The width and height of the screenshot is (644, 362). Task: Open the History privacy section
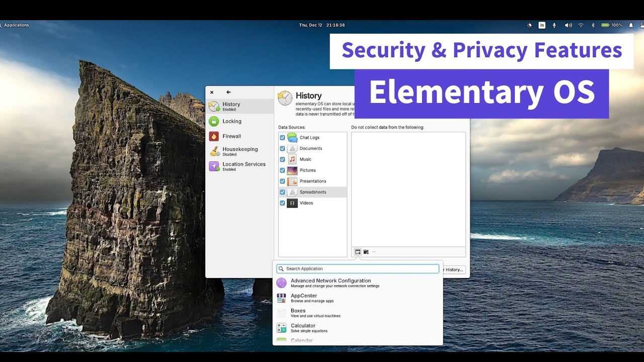(240, 106)
